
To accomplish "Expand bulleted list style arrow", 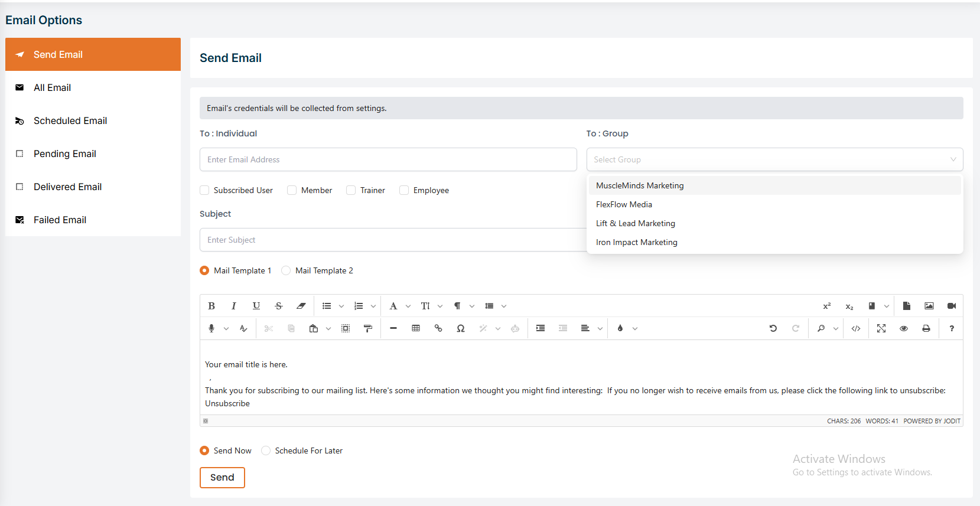I will pyautogui.click(x=341, y=306).
